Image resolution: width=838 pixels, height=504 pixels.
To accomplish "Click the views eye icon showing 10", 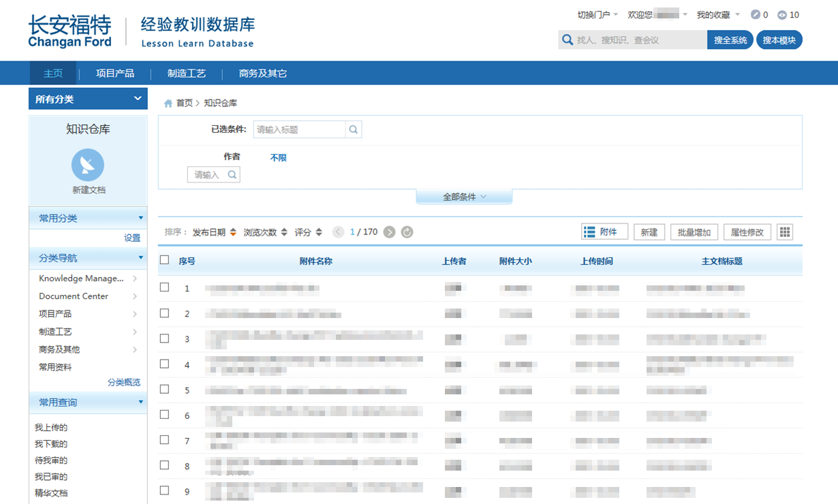I will [782, 15].
